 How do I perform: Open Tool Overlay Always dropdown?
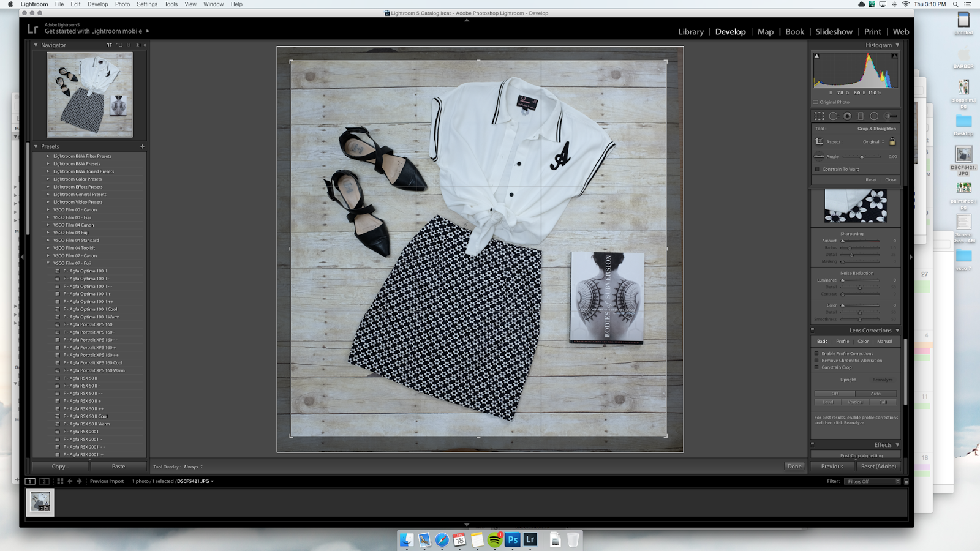193,467
